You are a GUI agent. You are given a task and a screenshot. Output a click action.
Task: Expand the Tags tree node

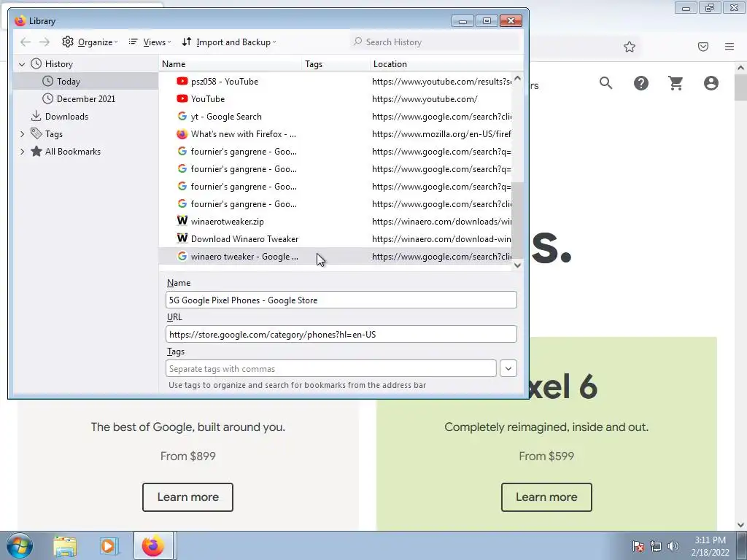tap(22, 134)
